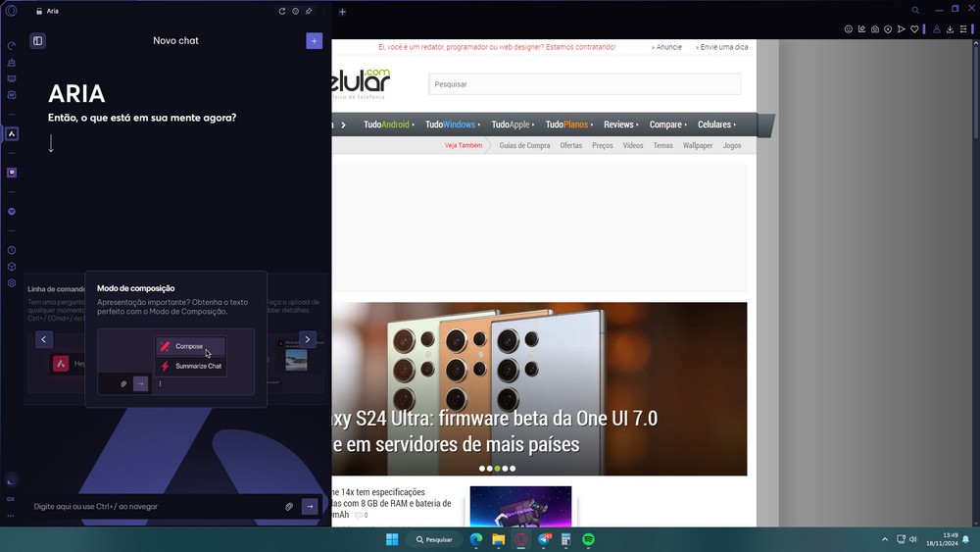Image resolution: width=980 pixels, height=552 pixels.
Task: Show previous Aria tip card
Action: (44, 339)
